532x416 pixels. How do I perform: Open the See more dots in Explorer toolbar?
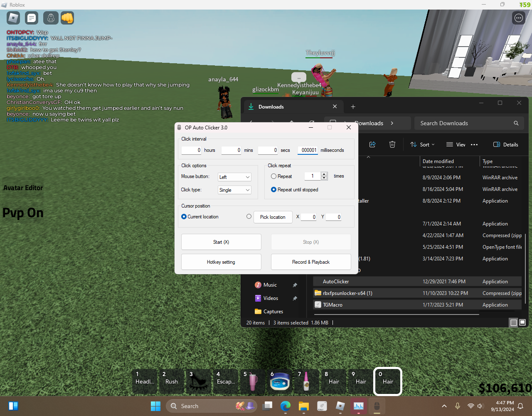point(474,144)
